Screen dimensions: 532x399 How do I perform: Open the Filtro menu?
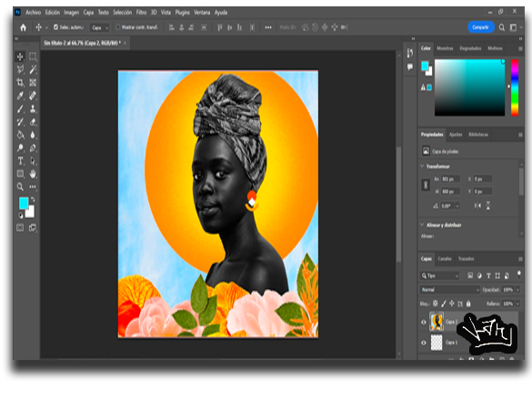pos(141,12)
